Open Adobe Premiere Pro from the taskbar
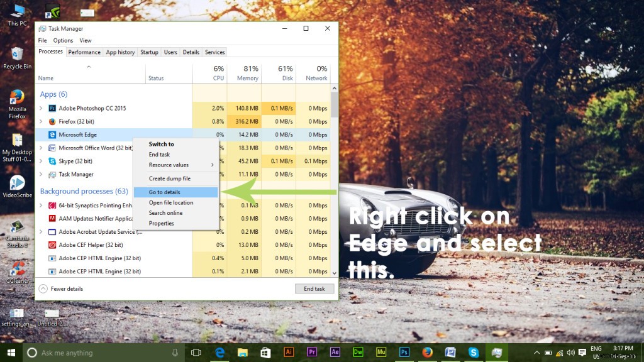This screenshot has width=644, height=362. coord(311,353)
